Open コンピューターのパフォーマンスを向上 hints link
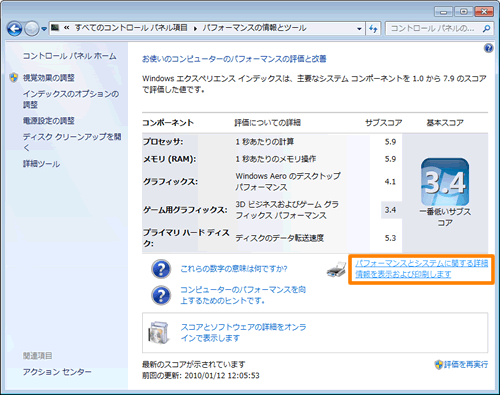The image size is (500, 395). coord(243,295)
